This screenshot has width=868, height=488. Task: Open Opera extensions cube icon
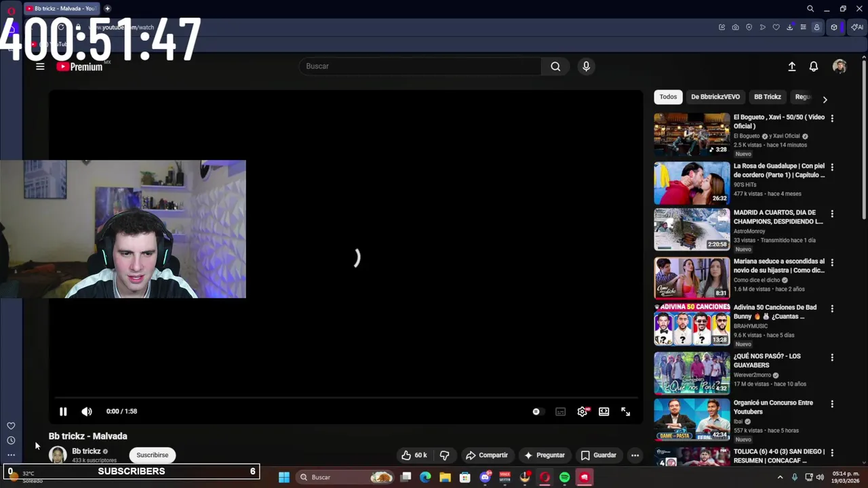click(834, 27)
